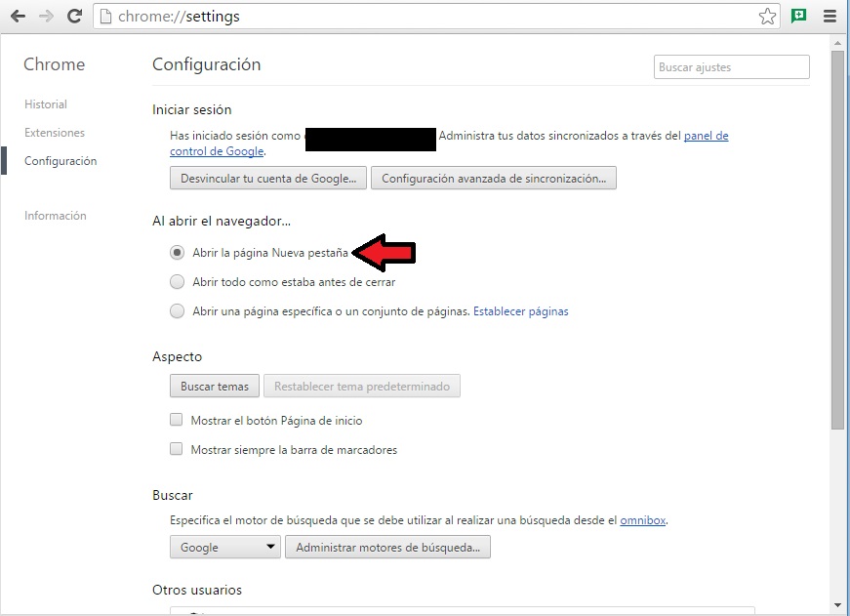850x616 pixels.
Task: Click the Al abrir el navegador heading
Action: click(x=222, y=222)
